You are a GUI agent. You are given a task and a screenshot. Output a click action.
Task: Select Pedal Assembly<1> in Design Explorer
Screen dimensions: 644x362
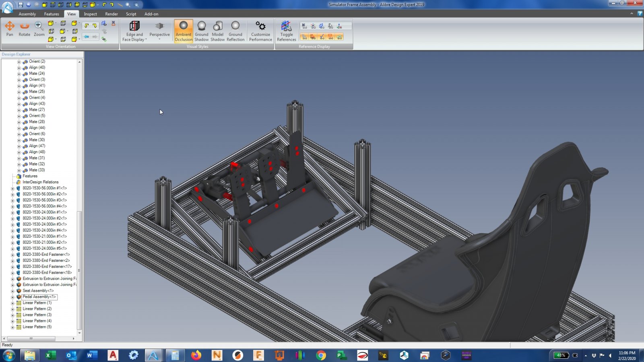(39, 297)
